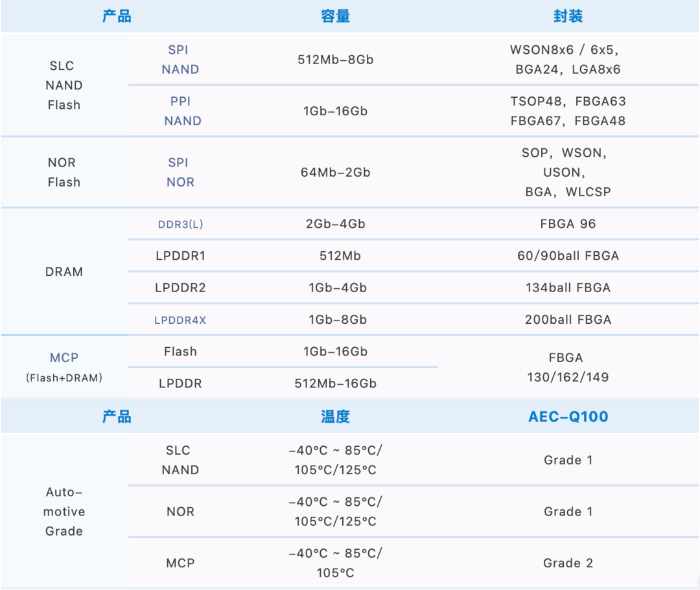Open the MCP (Flash+DRAM) link
Viewport: 700px width, 590px height.
point(64,367)
